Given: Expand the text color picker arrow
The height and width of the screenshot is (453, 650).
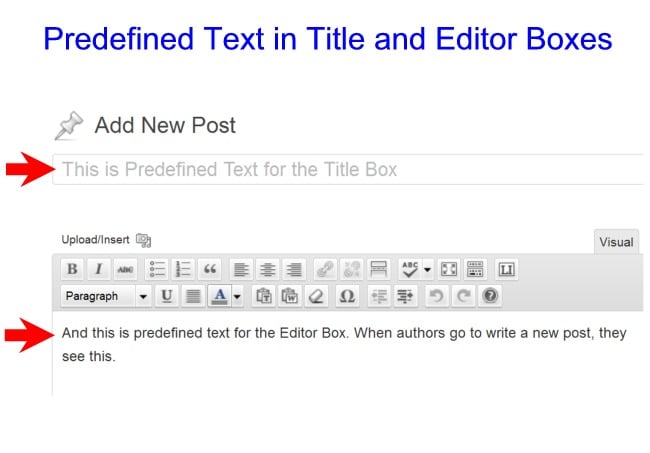Looking at the screenshot, I should (237, 296).
